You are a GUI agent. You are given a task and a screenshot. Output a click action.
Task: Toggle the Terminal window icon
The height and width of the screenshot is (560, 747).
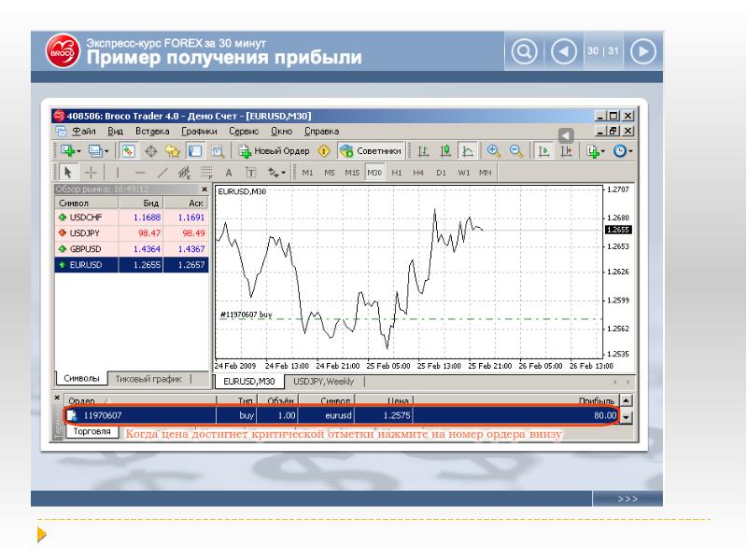click(195, 151)
